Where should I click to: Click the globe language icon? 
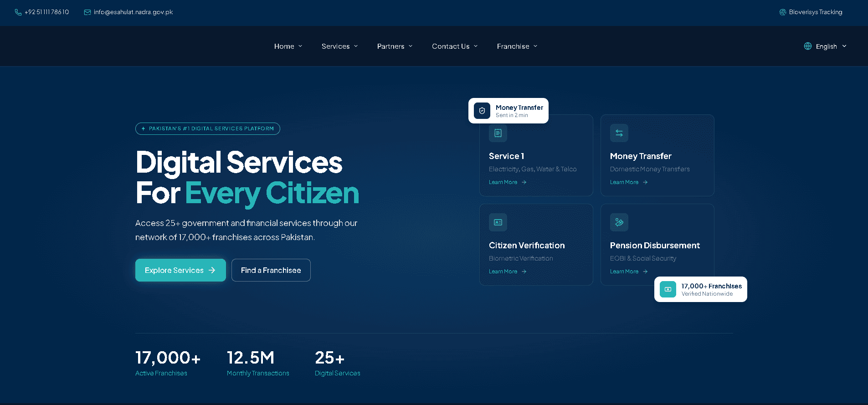pos(808,46)
